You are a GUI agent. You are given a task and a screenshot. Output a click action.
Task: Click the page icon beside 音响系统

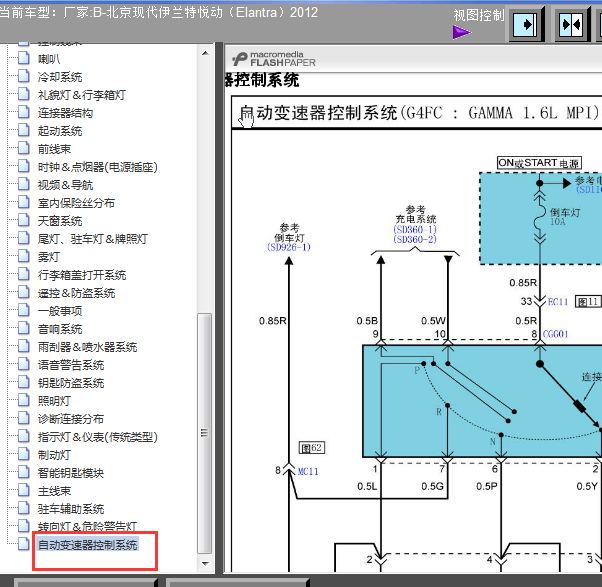pos(24,329)
